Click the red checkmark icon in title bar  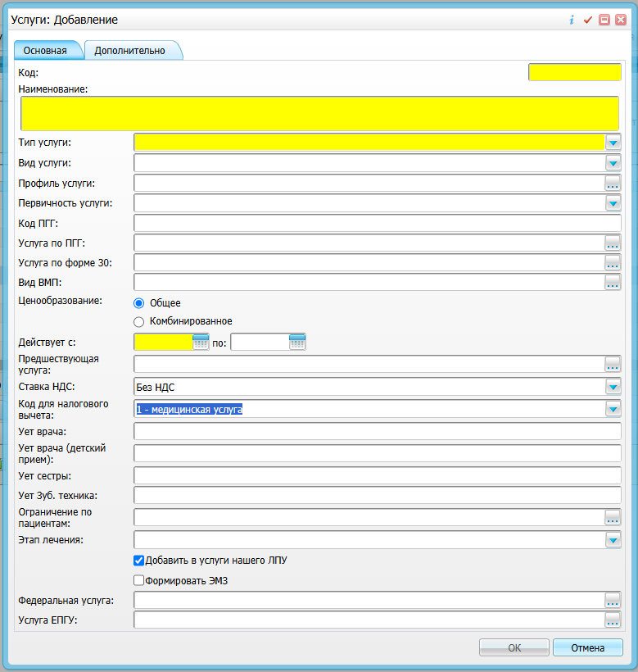point(587,20)
